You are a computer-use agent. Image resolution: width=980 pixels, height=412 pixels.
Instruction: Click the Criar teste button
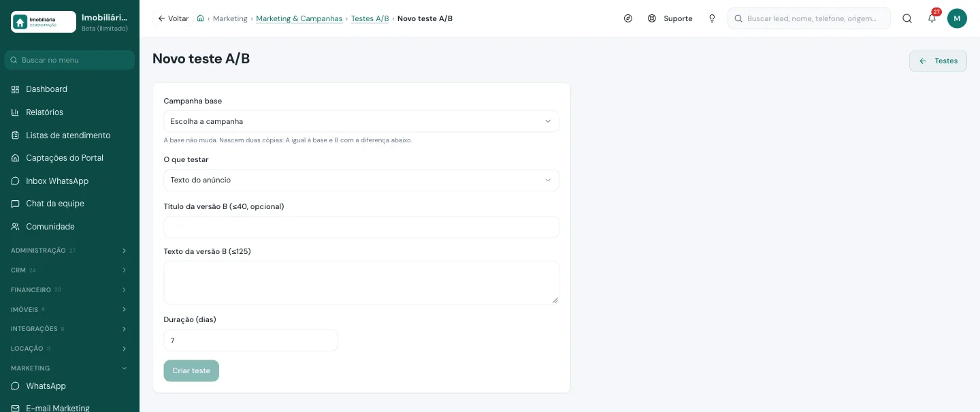tap(191, 370)
